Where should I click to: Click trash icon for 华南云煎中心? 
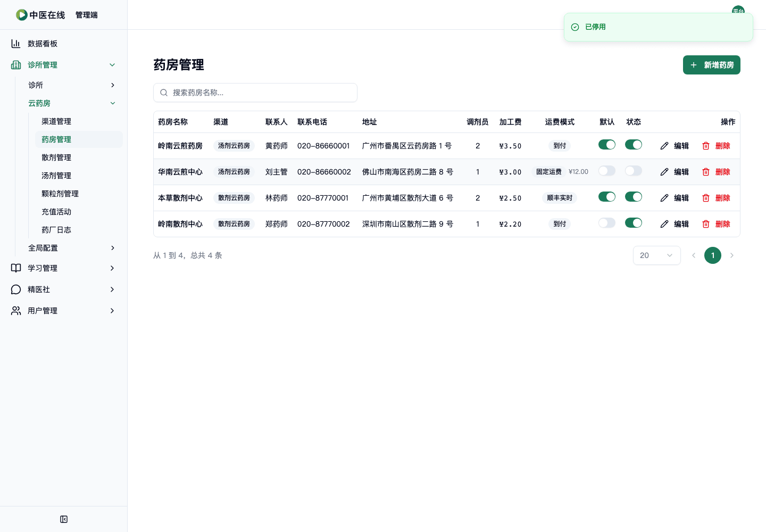[706, 172]
